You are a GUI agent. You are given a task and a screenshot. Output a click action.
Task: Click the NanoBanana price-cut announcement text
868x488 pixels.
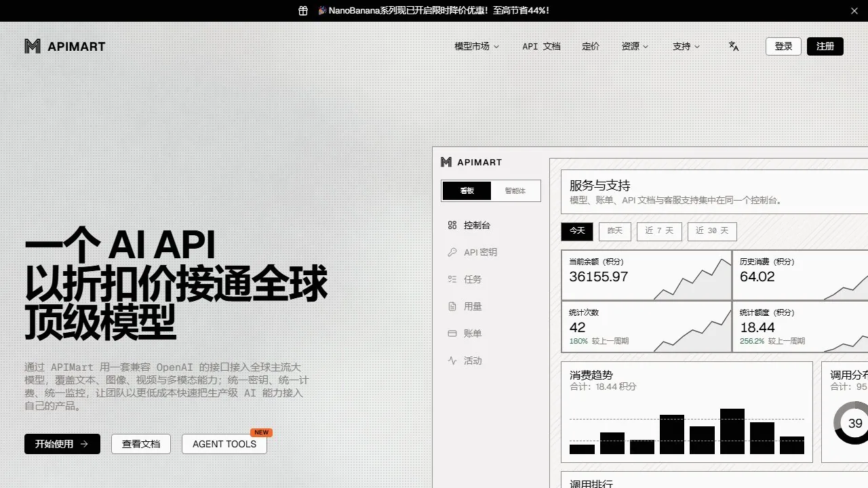pyautogui.click(x=433, y=11)
